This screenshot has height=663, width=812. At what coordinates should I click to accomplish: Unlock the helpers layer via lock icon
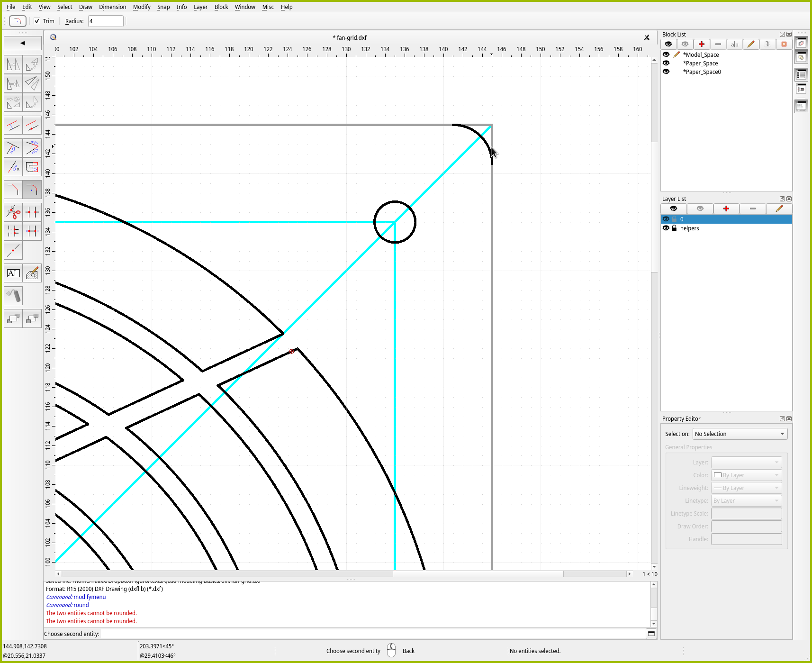(x=674, y=228)
